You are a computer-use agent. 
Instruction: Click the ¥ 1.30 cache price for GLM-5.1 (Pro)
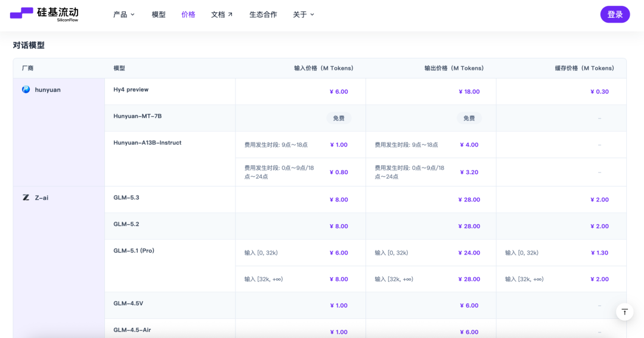pos(600,253)
